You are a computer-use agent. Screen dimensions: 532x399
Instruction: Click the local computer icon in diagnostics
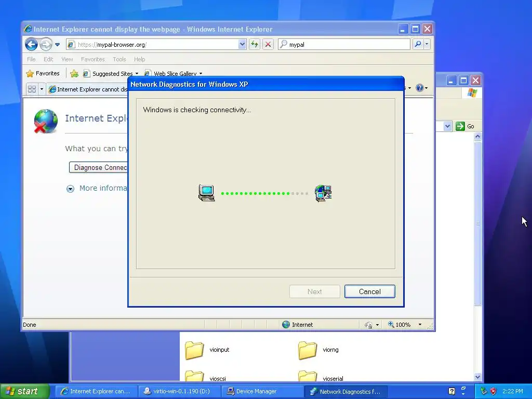pyautogui.click(x=207, y=193)
